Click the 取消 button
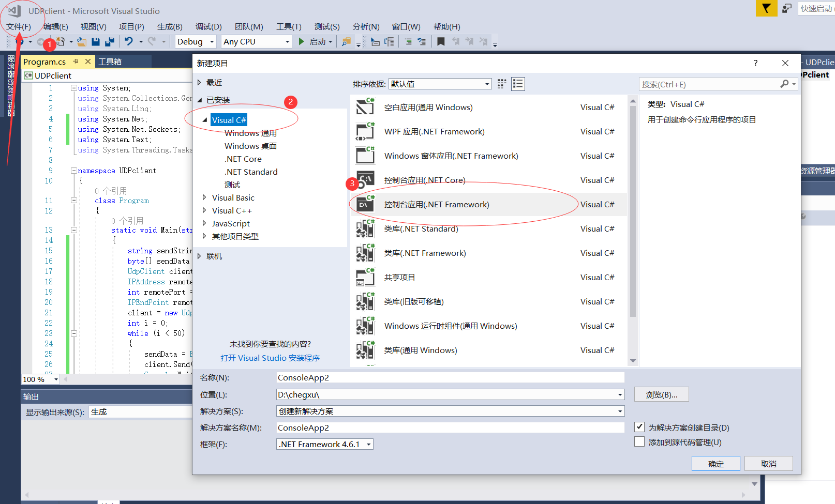 tap(769, 464)
